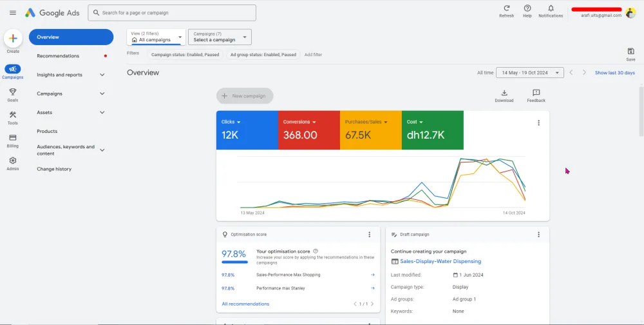Click the optimisation score help icon
This screenshot has height=325, width=644.
tap(316, 251)
